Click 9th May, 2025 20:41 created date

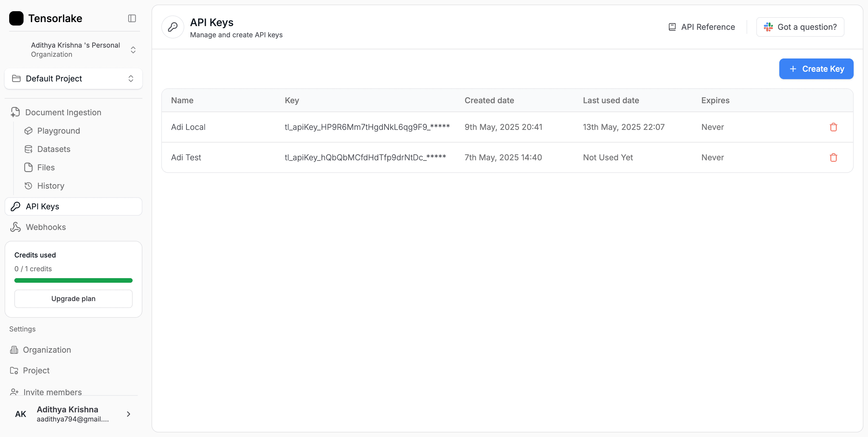click(503, 127)
